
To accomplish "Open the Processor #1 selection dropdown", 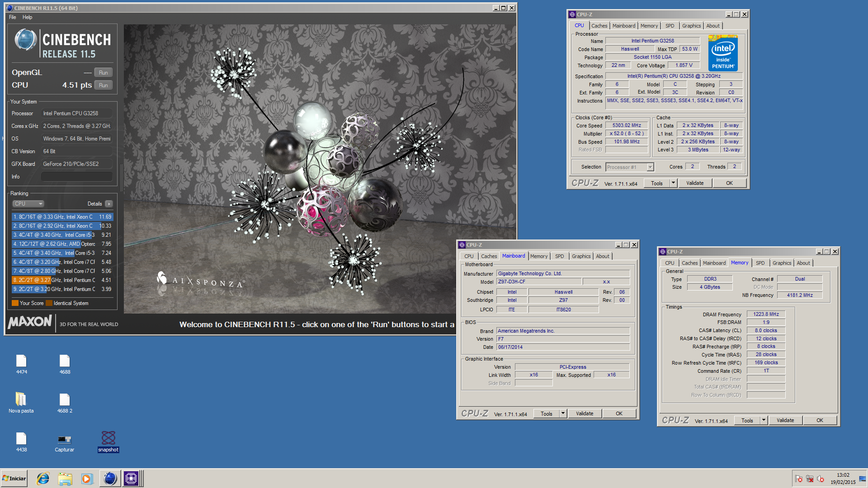I will pos(630,167).
